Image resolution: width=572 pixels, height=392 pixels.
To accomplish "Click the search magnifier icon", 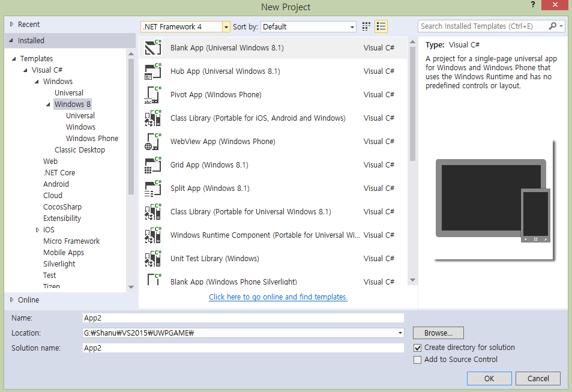I will [553, 26].
